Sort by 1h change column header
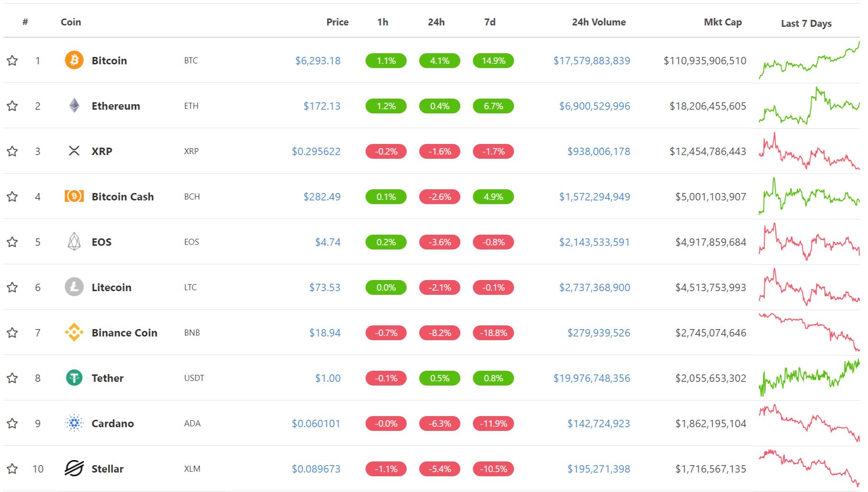Screen dimensions: 868x492 tap(383, 22)
